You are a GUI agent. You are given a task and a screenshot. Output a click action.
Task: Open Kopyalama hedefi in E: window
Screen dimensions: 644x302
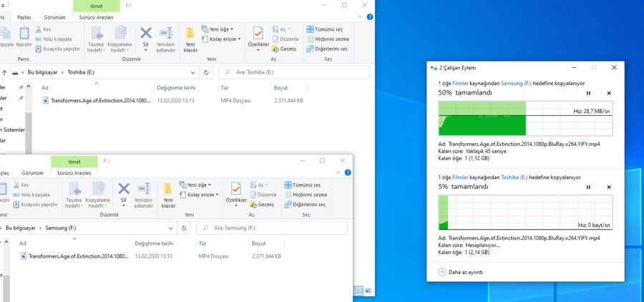[119, 39]
